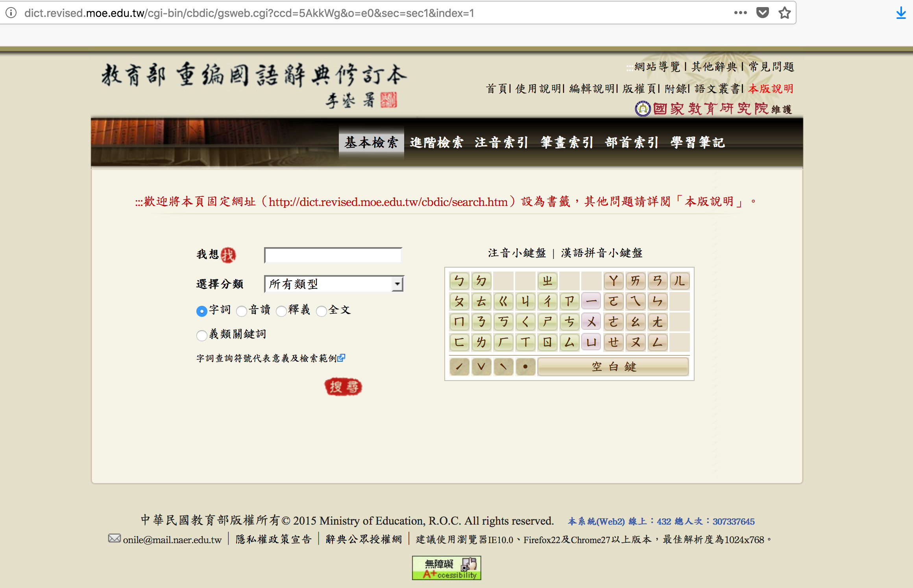Visit the 語文叢書 link
Viewport: 913px width, 588px height.
717,89
